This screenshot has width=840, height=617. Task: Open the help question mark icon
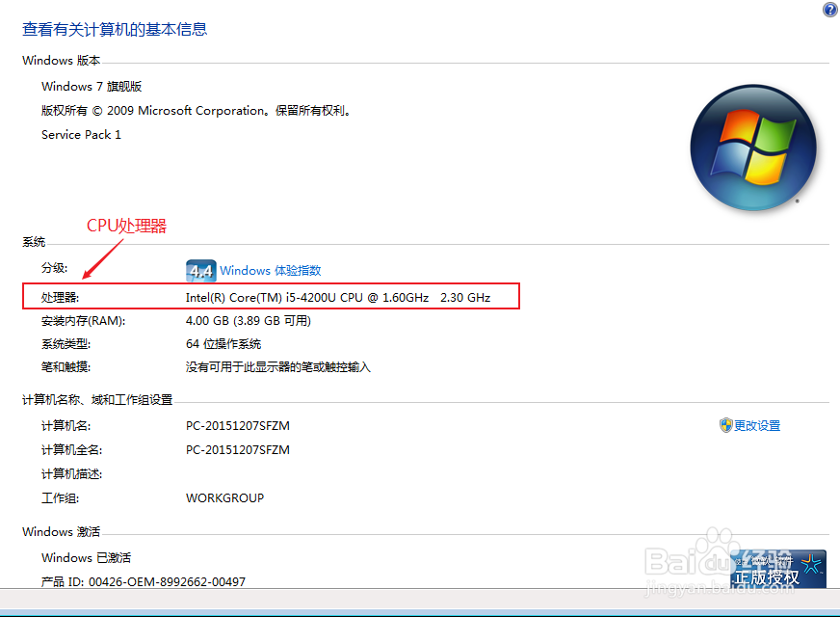pos(829,9)
